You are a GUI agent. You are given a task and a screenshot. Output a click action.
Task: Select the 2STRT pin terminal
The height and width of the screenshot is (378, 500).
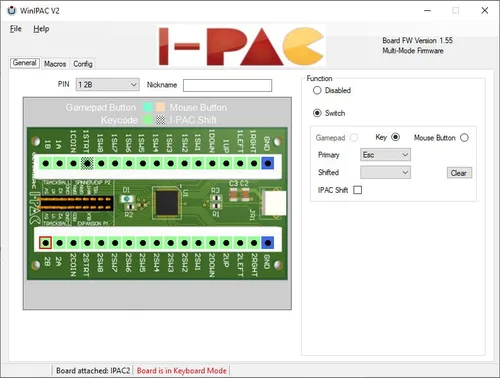tap(87, 243)
